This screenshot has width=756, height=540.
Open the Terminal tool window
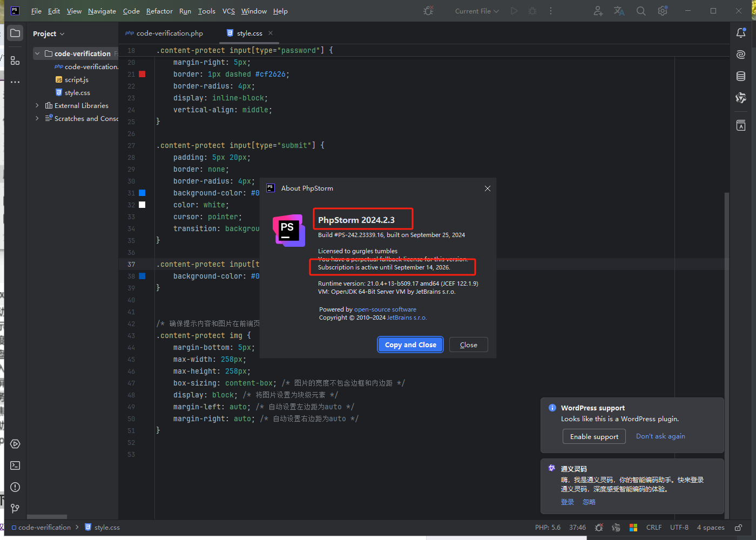pos(15,465)
